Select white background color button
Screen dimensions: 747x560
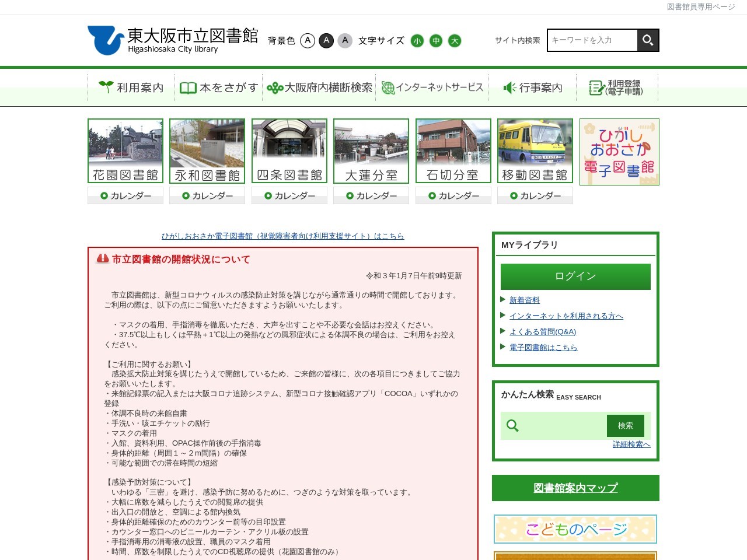click(308, 41)
